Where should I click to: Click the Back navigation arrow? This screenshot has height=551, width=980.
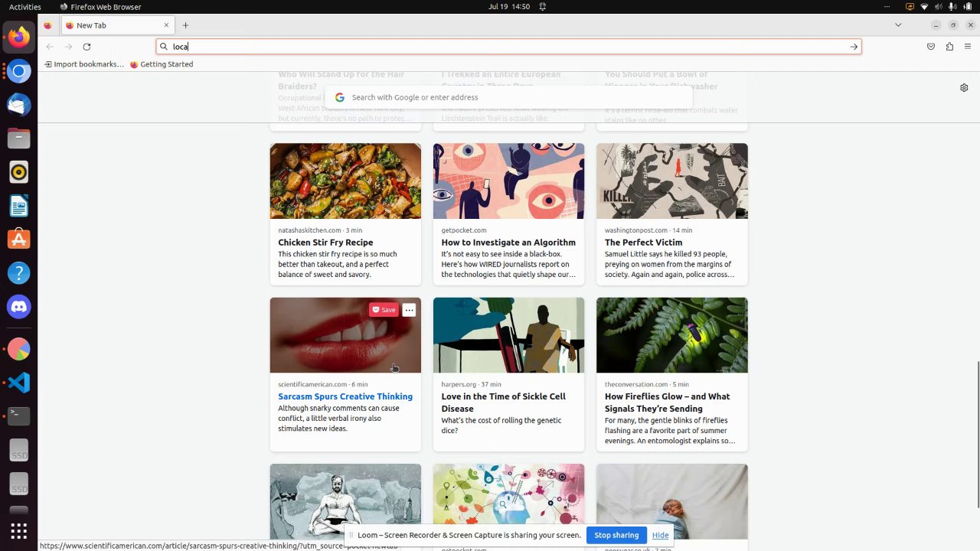tap(50, 47)
